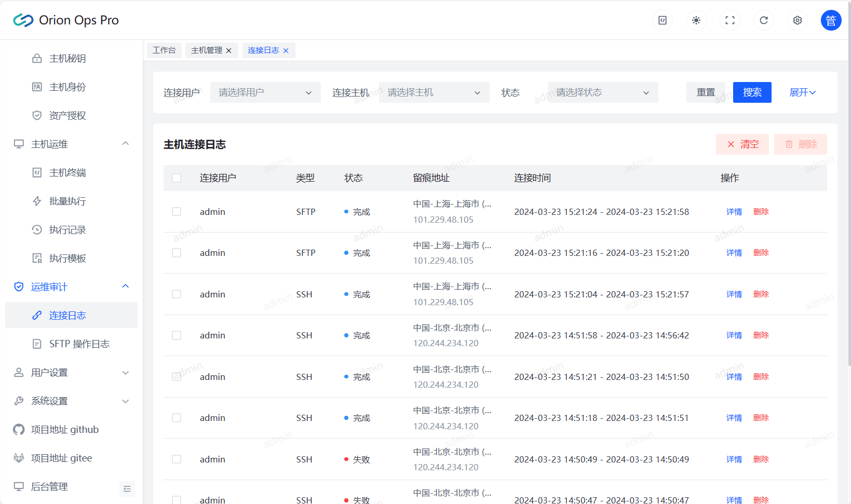Switch to the 工作台 tab
Screen dimensions: 851x504
[164, 50]
